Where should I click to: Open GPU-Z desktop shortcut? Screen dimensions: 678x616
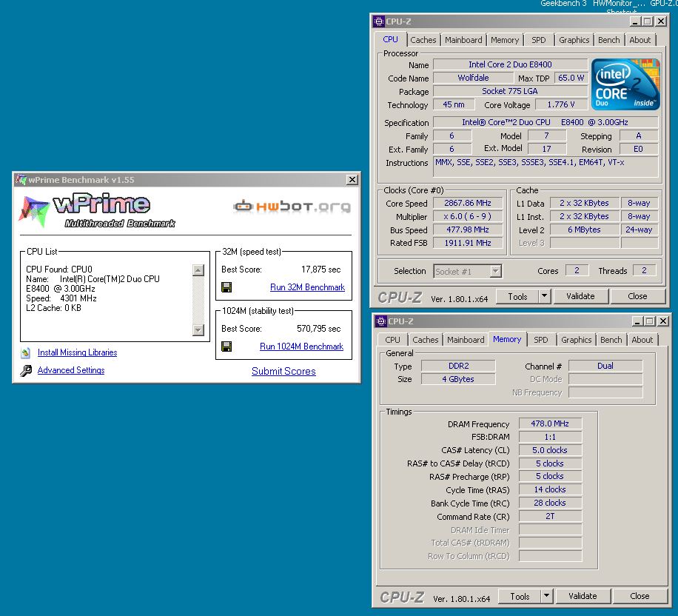(x=664, y=4)
